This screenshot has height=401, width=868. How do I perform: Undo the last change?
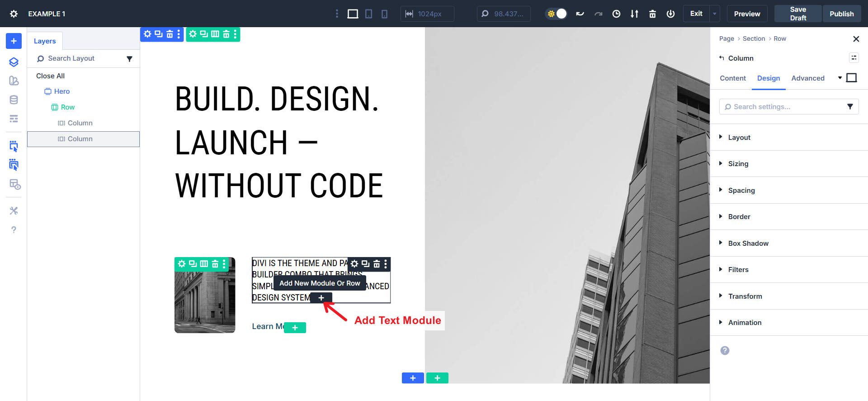click(580, 14)
